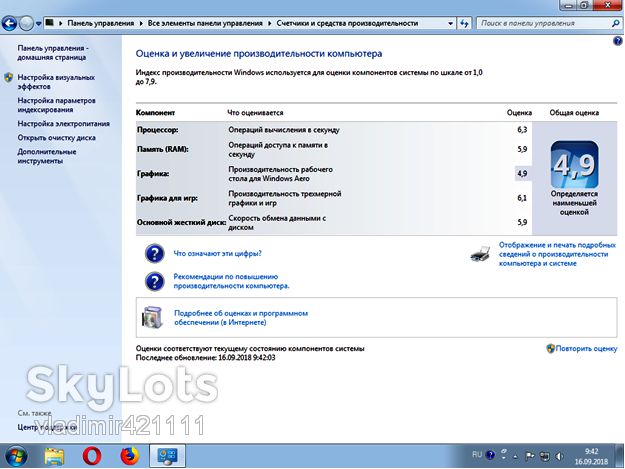Screen dimensions: 625x469
Task: Select Счетчики и средства производительности breadcrumb
Action: [x=347, y=23]
